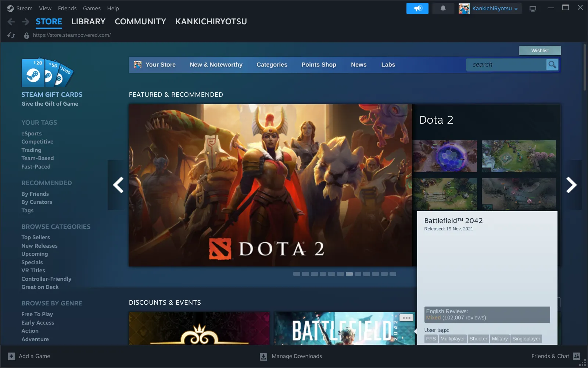Expand the Categories menu in the store bar
This screenshot has height=368, width=588.
[272, 65]
